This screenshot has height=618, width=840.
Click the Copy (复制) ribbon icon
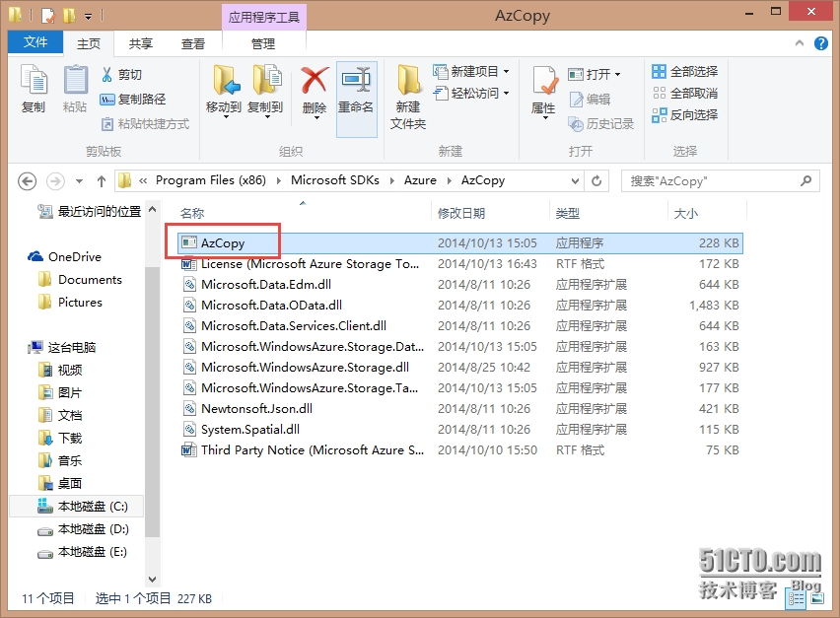click(x=34, y=89)
